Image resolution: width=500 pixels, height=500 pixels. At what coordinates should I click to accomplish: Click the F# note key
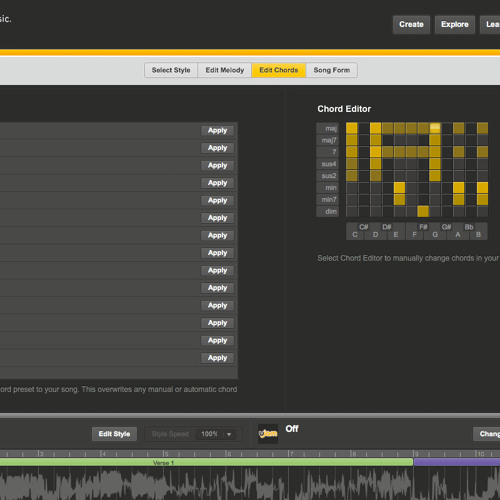(423, 227)
